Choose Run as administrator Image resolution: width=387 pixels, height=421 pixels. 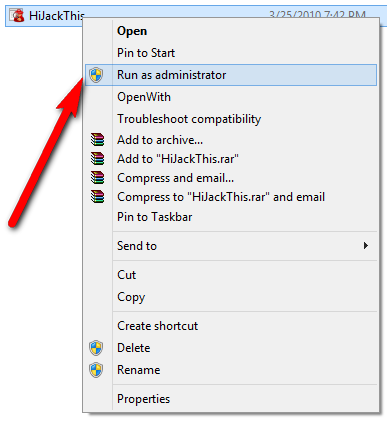(x=231, y=75)
